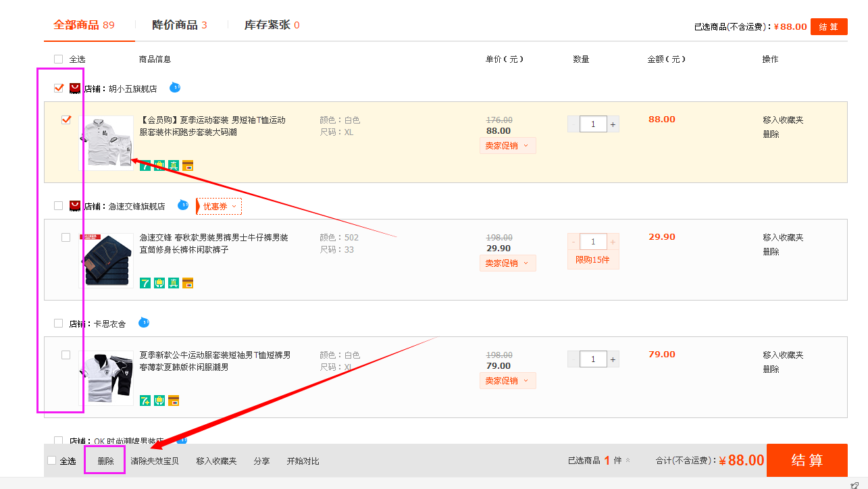This screenshot has width=868, height=489.
Task: Click 删除 in the bottom action bar
Action: pyautogui.click(x=105, y=460)
